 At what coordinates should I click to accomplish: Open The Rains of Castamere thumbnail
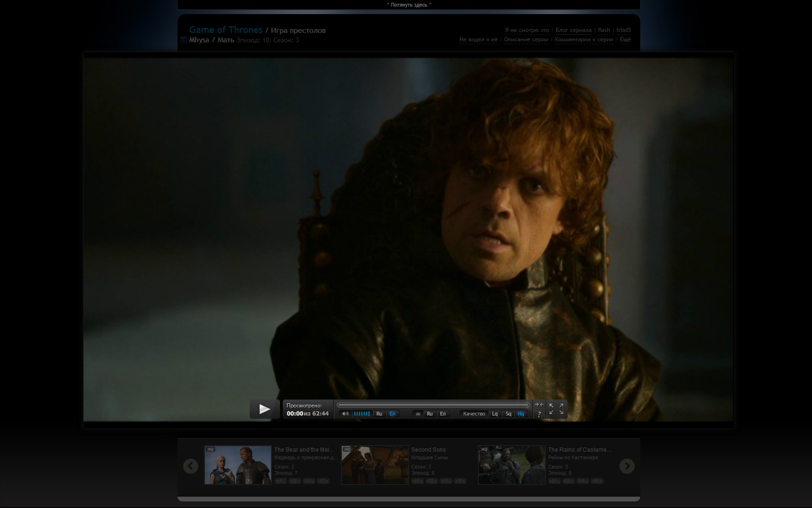click(512, 465)
